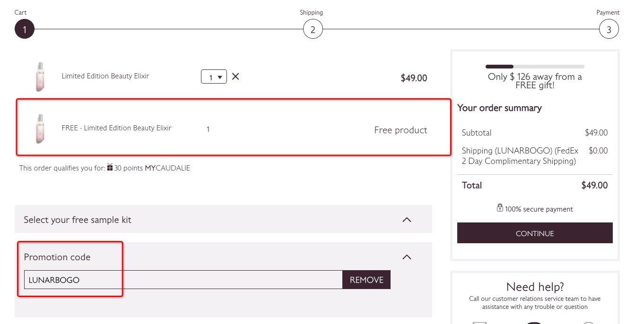Screen dimensions: 644x324
Task: Remove Limited Edition Beauty Elixir with X icon
Action: (235, 76)
